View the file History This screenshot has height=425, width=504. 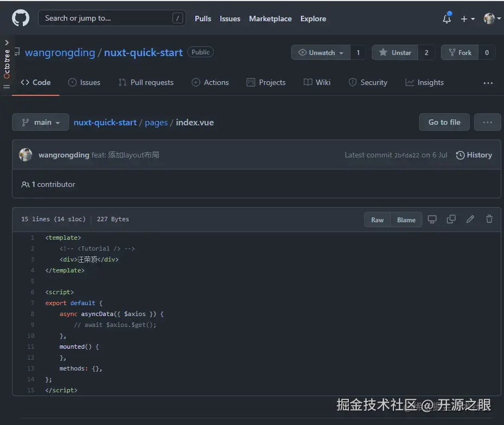point(474,155)
